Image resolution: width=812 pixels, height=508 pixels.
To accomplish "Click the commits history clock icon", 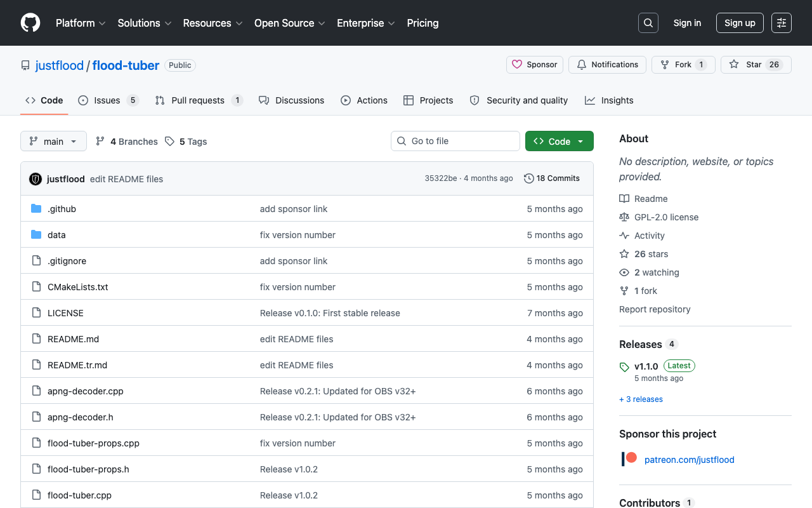I will [x=528, y=178].
